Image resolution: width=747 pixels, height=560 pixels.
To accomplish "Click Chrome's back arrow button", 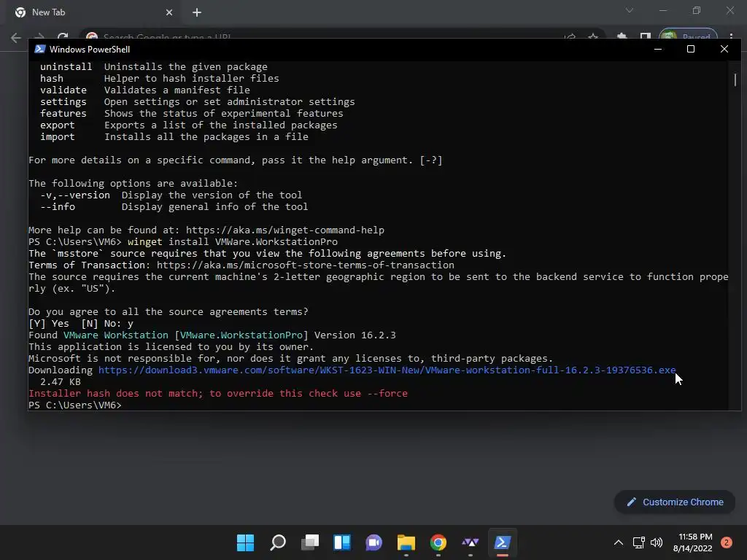I will 16,37.
